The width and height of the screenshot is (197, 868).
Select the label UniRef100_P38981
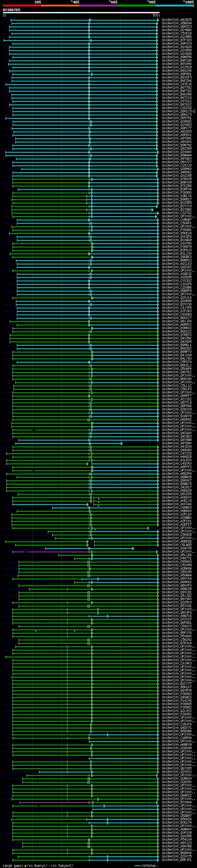pyautogui.click(x=177, y=230)
